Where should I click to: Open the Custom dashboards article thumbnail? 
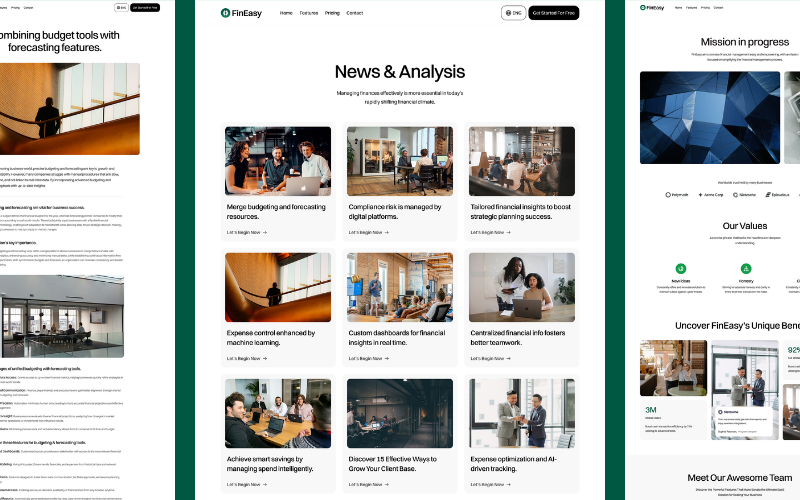click(400, 287)
